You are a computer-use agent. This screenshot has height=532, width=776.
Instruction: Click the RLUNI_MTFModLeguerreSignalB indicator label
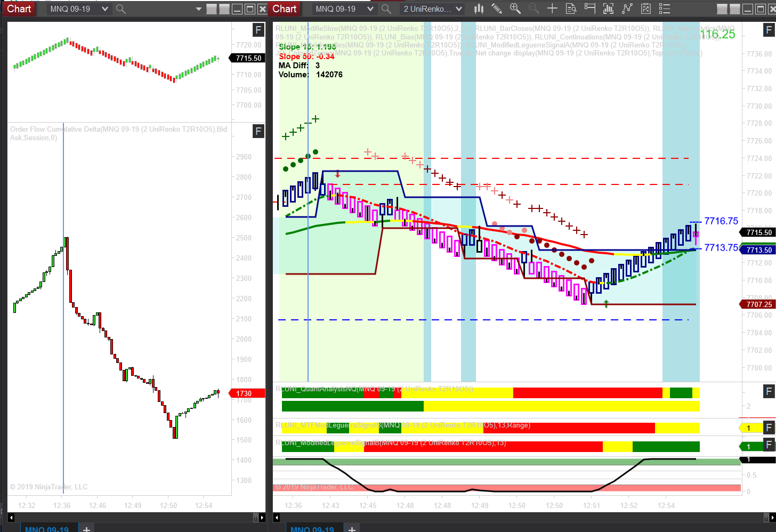(403, 425)
